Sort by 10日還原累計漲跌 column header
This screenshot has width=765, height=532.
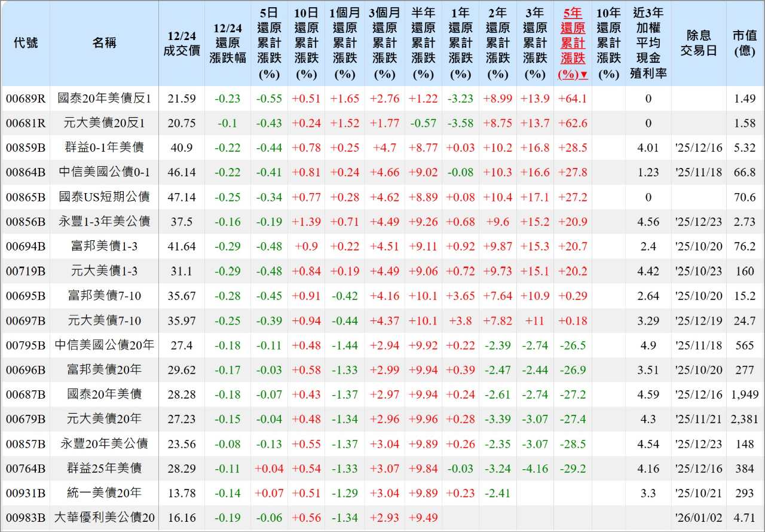[x=307, y=44]
